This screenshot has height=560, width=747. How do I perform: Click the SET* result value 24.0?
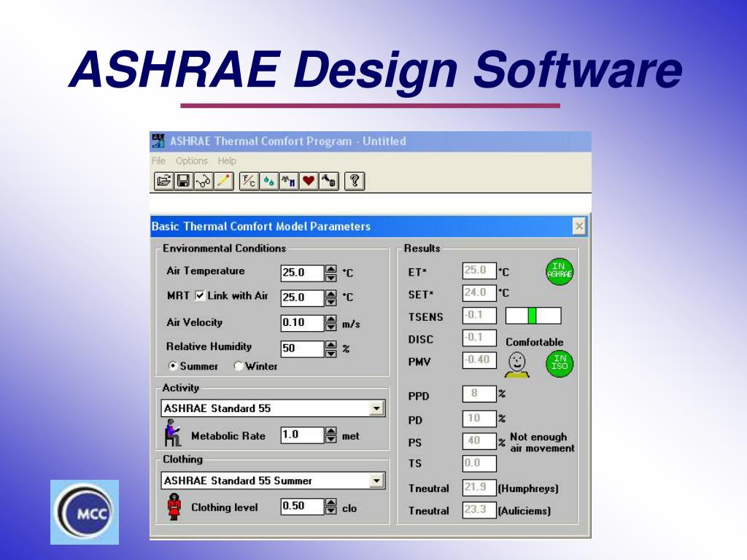(479, 293)
